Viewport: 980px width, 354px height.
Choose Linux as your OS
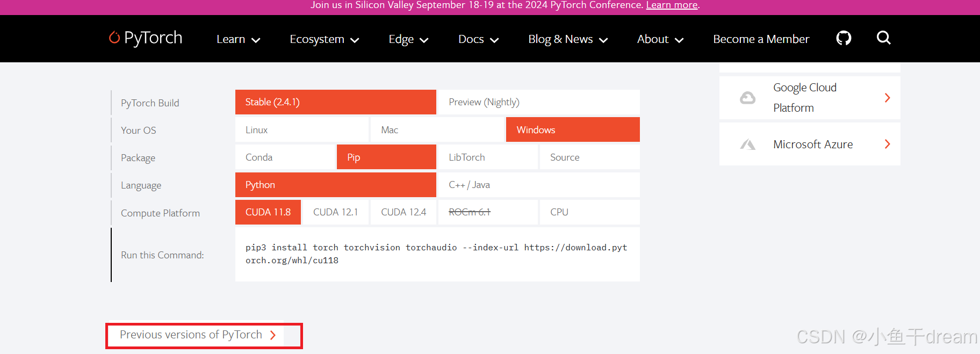(x=302, y=130)
